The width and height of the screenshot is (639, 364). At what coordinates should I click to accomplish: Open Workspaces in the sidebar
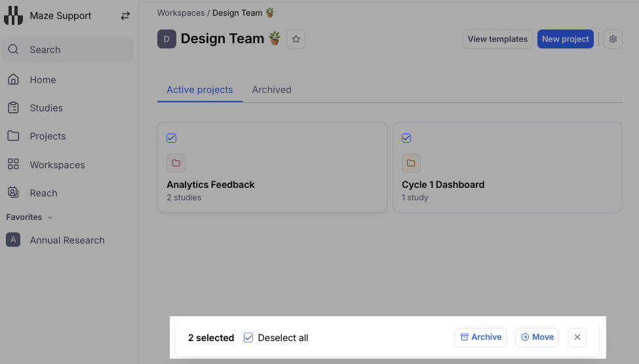(58, 165)
